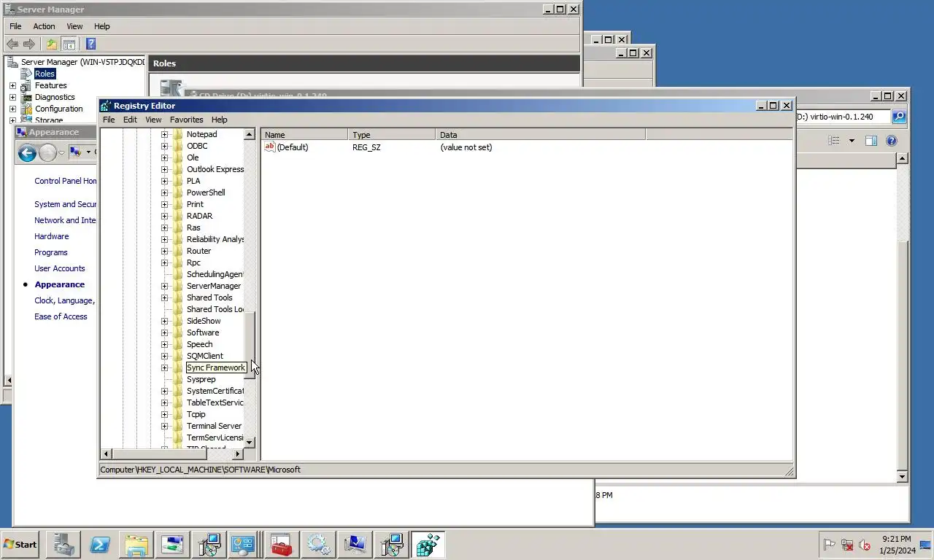Expand the ServerManager registry key
The height and width of the screenshot is (560, 934).
click(164, 286)
